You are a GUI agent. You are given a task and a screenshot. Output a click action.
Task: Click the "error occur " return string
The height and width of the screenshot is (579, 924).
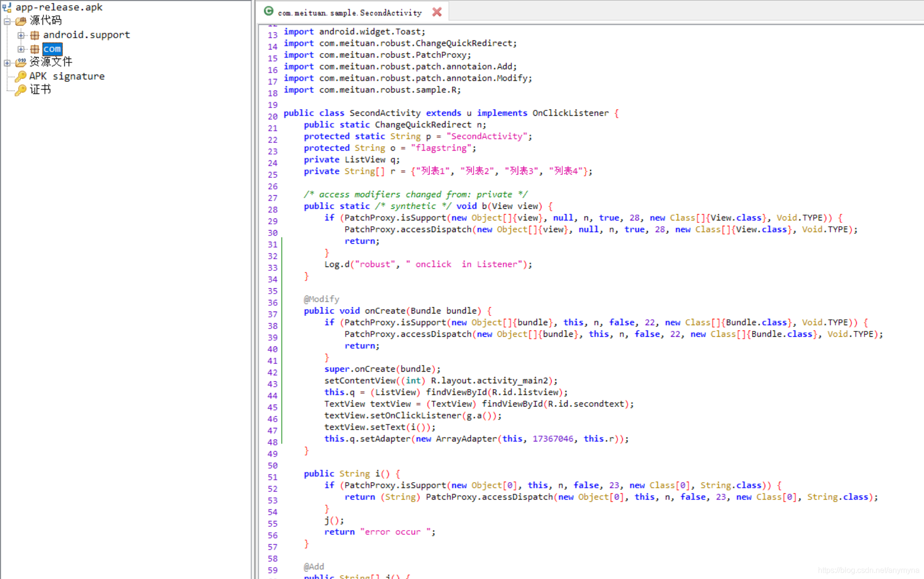[395, 532]
